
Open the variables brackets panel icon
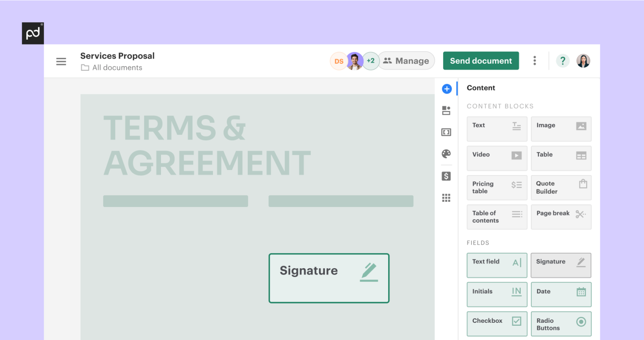click(446, 132)
